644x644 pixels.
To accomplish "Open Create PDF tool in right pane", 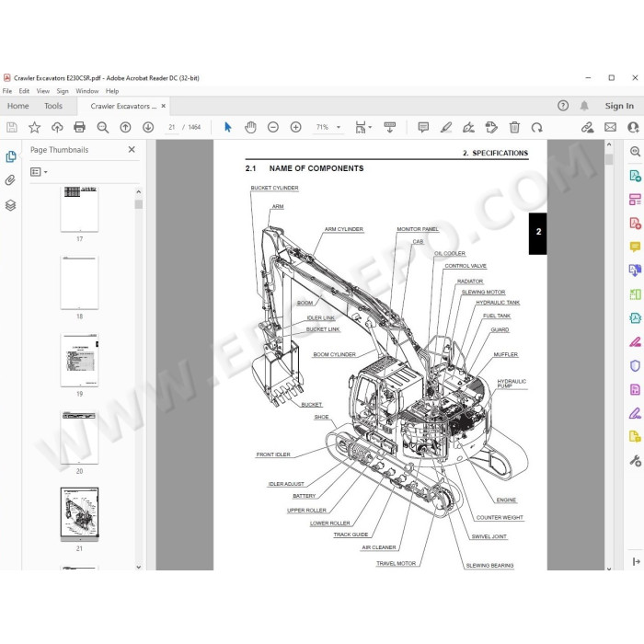I will point(635,224).
